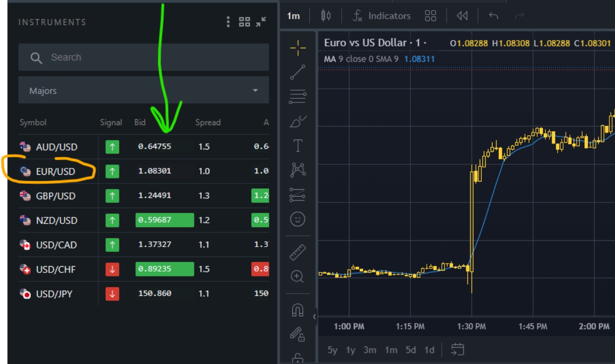Click the bar replay rewind icon
Image resolution: width=615 pixels, height=364 pixels.
pos(462,16)
